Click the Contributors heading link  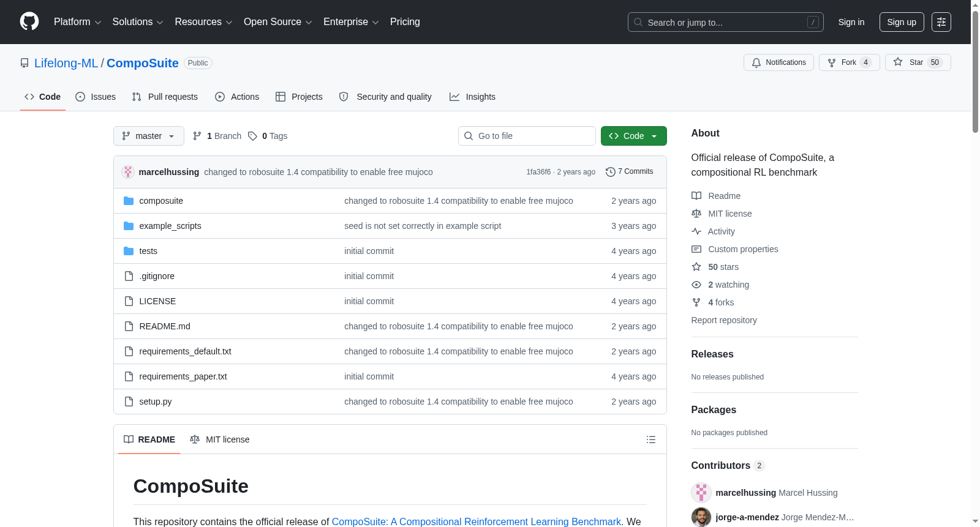click(728, 465)
